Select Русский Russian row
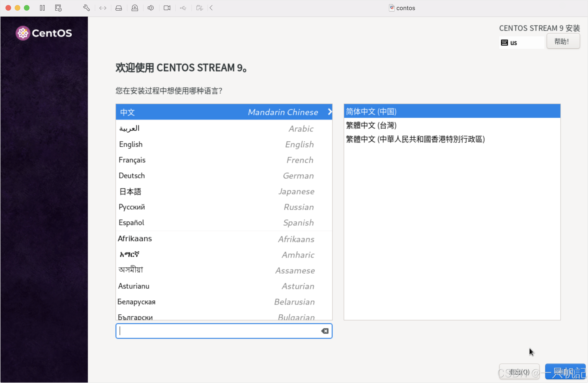Screen dimensions: 588x383 pyautogui.click(x=224, y=207)
